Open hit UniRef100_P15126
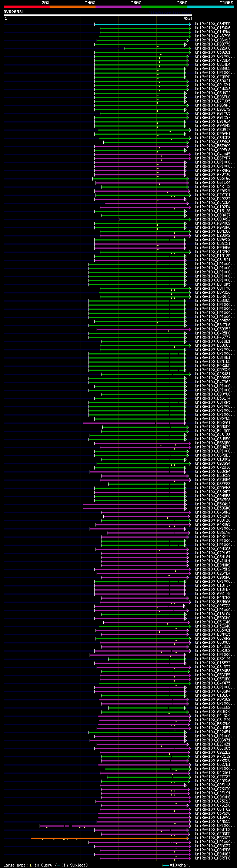 click(x=213, y=211)
